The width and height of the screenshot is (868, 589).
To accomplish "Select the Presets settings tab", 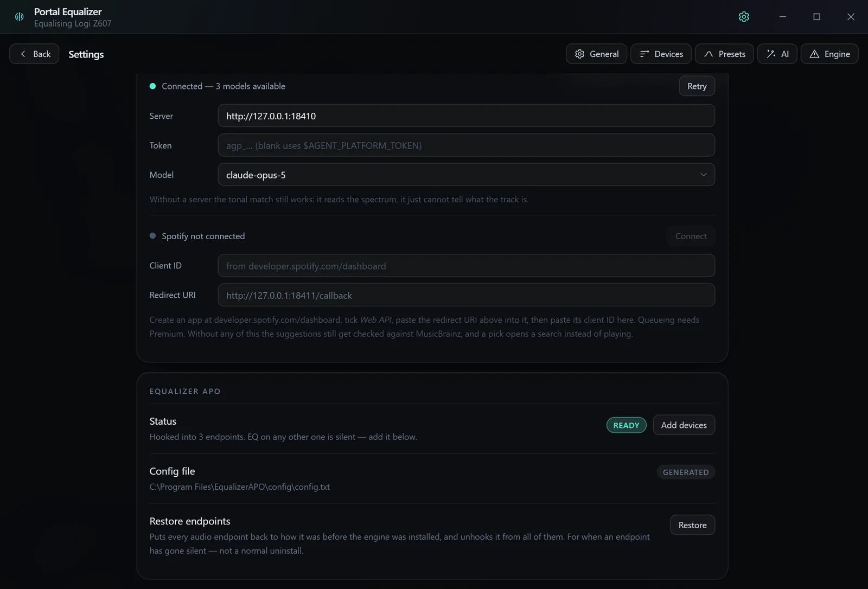I will [x=724, y=54].
